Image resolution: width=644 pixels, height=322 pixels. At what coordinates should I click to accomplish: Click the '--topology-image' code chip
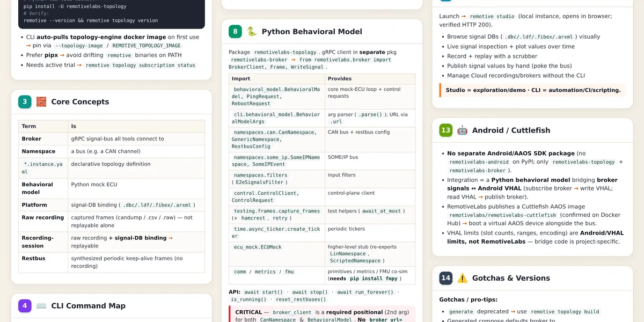(x=80, y=46)
